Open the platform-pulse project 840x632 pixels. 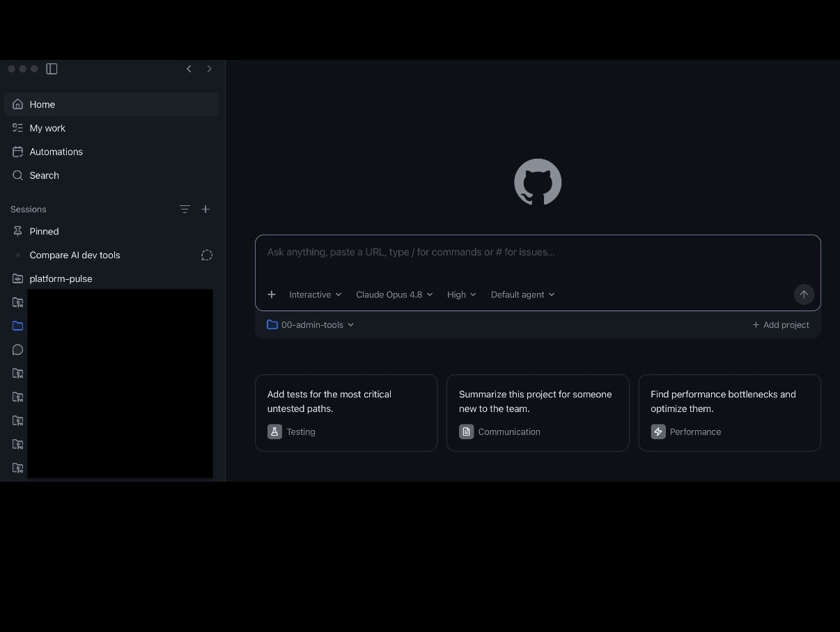(111, 278)
